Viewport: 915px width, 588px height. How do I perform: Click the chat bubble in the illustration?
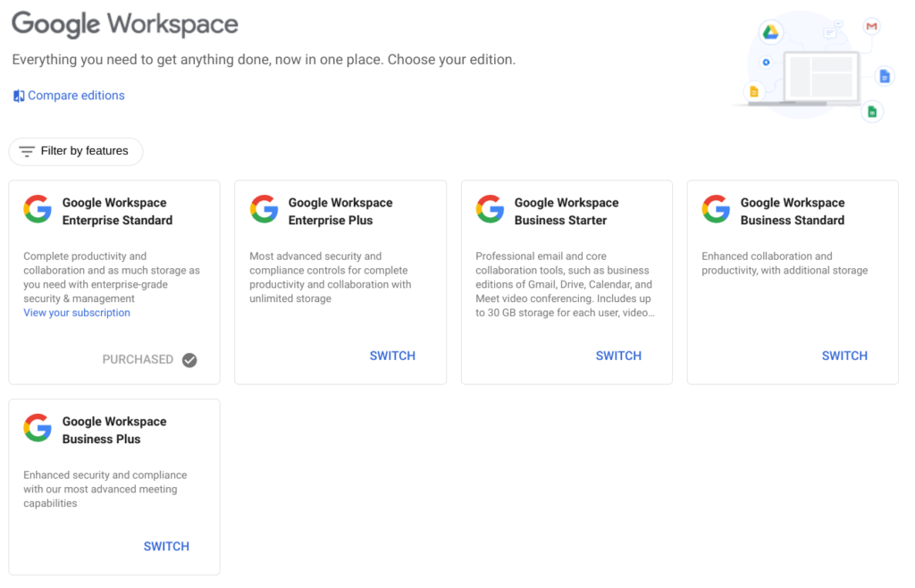830,33
